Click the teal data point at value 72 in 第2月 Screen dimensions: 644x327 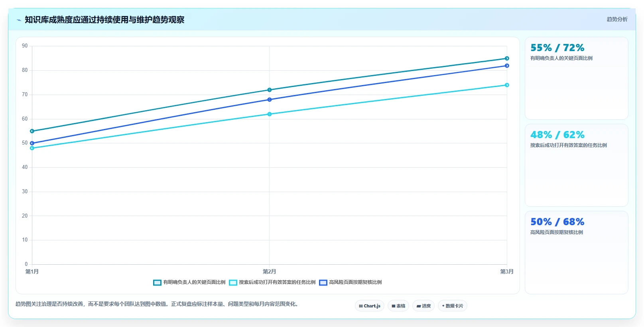[x=270, y=90]
